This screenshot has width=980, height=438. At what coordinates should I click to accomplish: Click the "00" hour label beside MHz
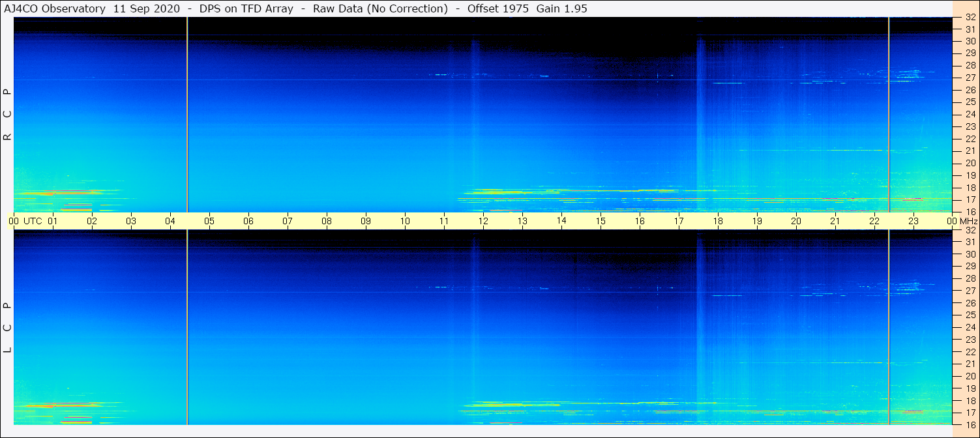coord(953,221)
